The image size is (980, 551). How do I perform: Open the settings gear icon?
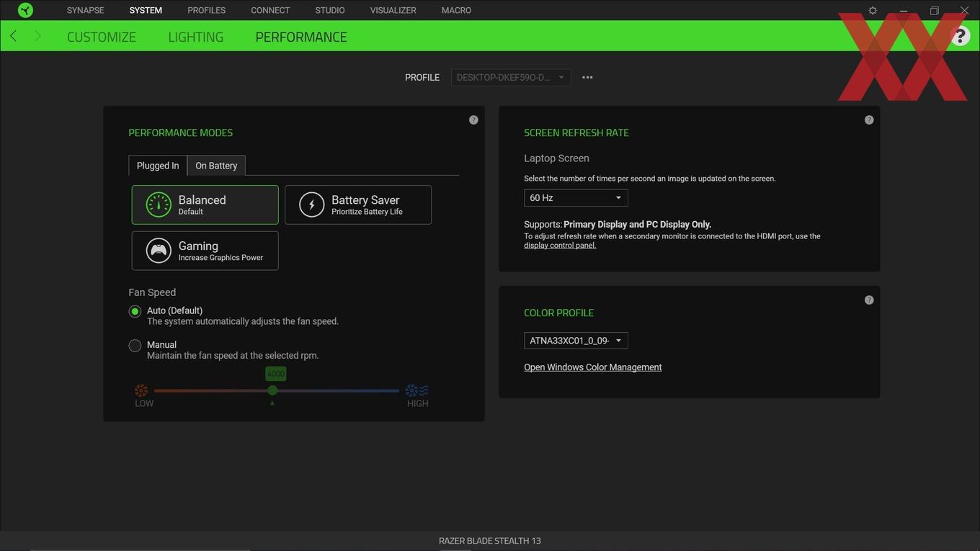pos(873,11)
